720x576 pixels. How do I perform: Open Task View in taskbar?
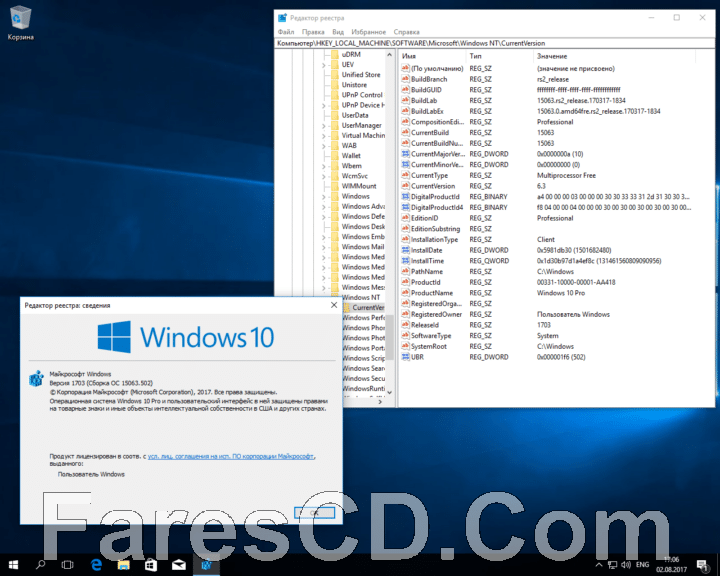68,565
